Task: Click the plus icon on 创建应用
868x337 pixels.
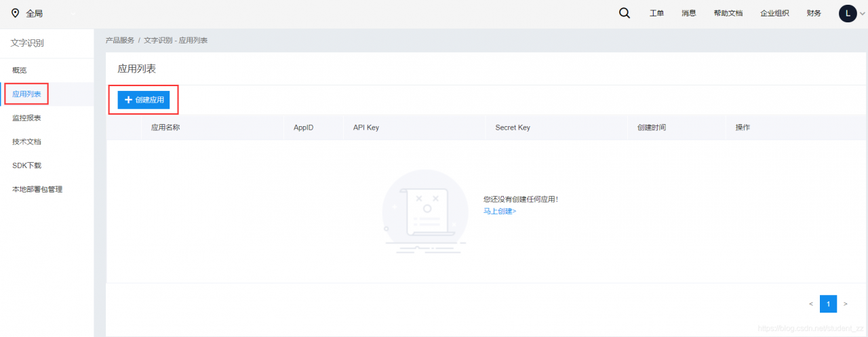Action: click(128, 100)
